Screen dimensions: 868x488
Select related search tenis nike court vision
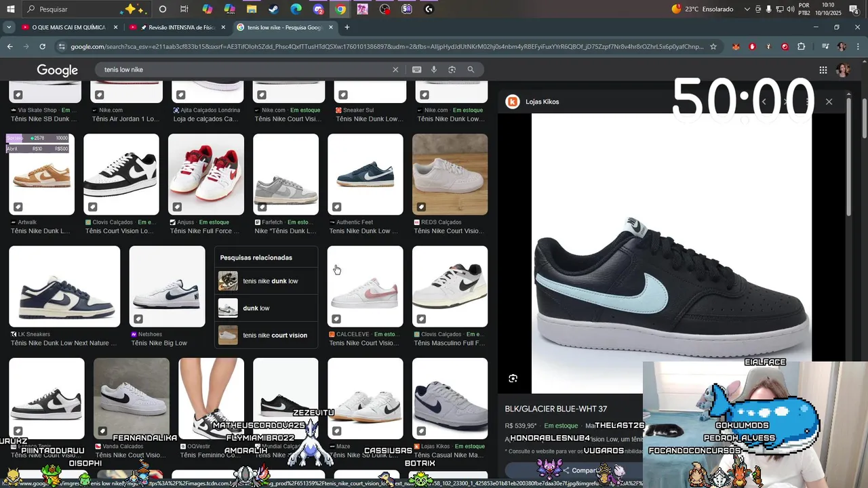[267, 335]
